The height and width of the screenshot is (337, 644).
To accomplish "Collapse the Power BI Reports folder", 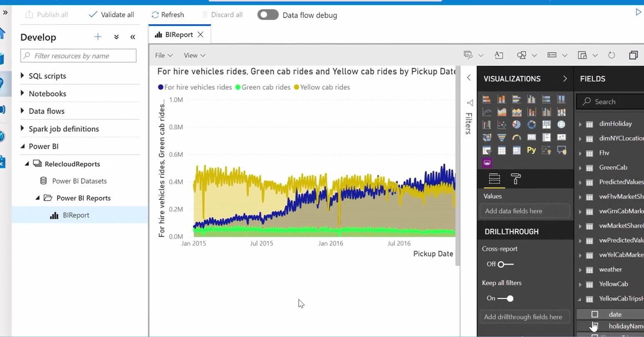I will [x=37, y=198].
